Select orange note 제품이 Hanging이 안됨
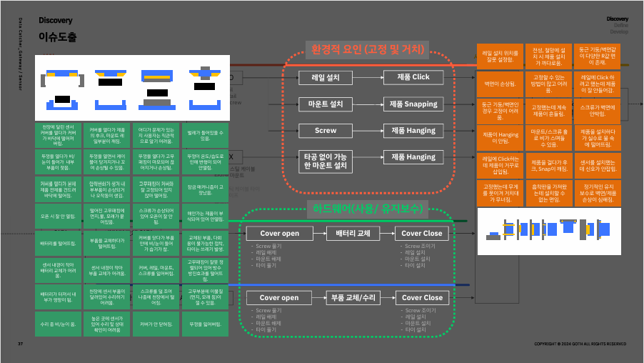The width and height of the screenshot is (644, 363). (500, 138)
